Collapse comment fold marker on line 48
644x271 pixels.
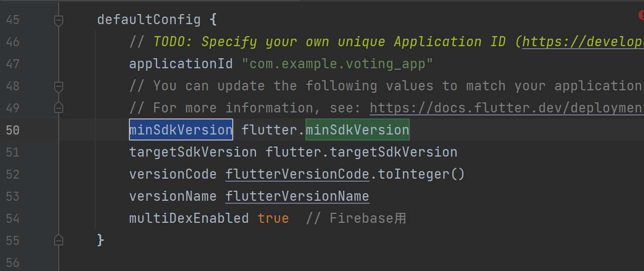(59, 87)
